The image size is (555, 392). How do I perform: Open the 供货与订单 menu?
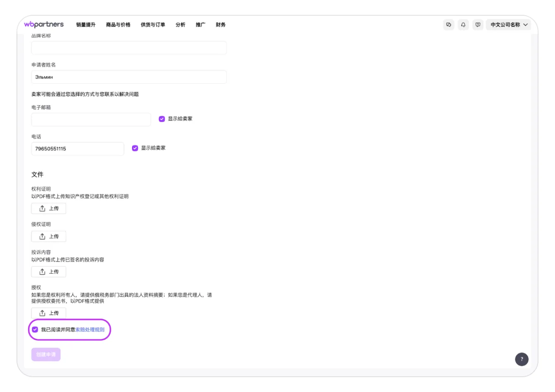pos(153,25)
